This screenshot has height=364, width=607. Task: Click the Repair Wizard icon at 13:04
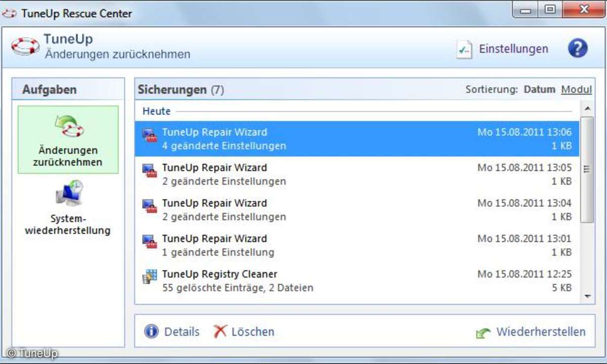pyautogui.click(x=150, y=206)
